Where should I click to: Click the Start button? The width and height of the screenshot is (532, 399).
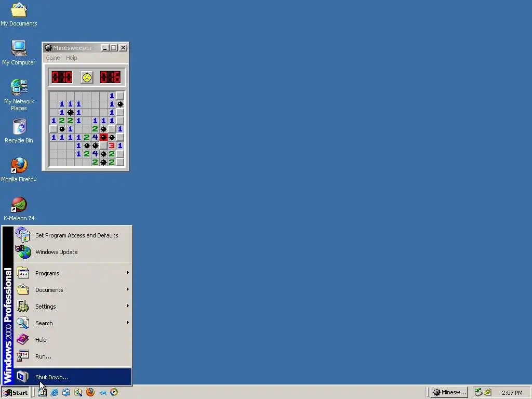click(x=16, y=393)
